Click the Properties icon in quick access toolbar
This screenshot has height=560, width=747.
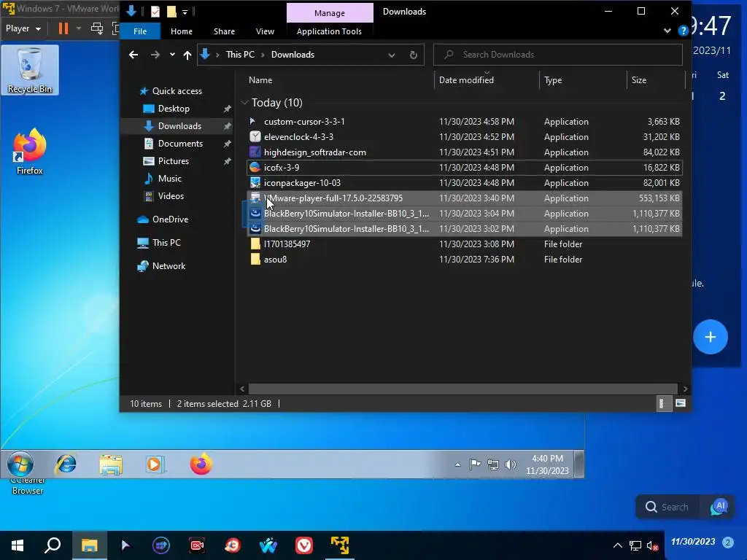click(155, 12)
